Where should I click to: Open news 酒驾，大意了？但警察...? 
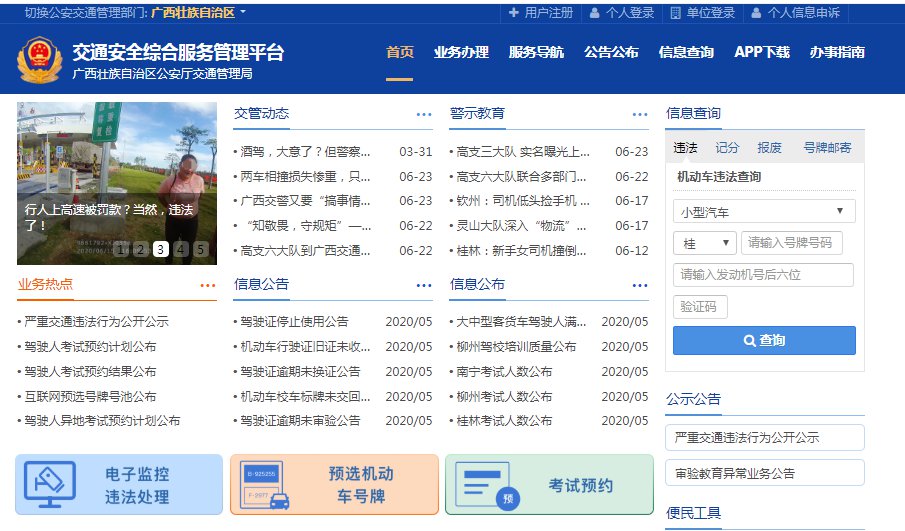305,152
